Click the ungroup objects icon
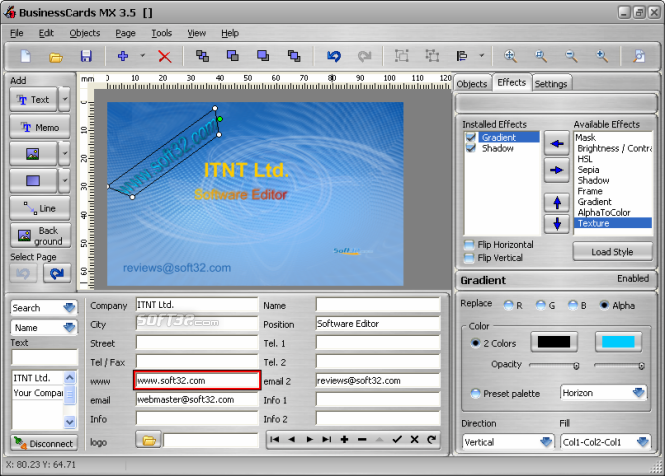 (432, 56)
